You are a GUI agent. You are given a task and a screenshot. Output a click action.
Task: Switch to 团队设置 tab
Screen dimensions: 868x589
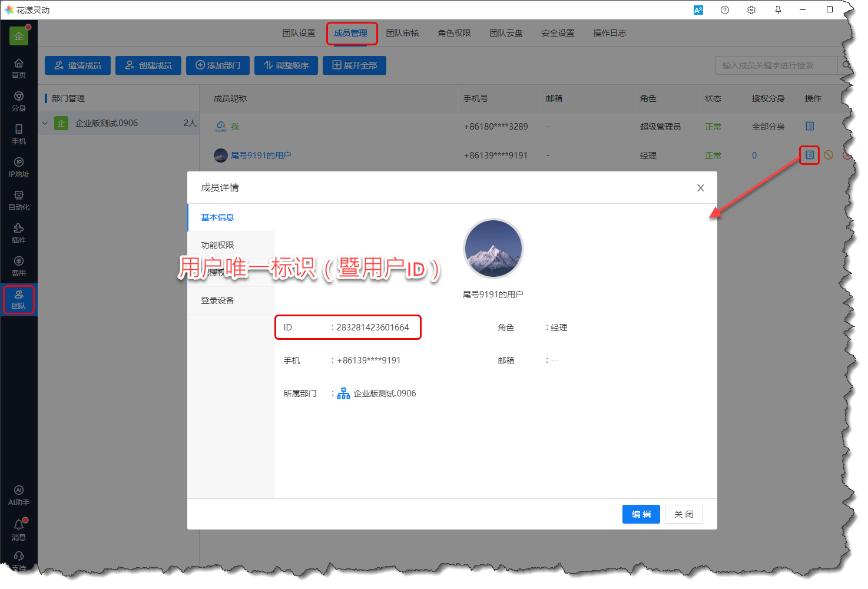tap(299, 33)
